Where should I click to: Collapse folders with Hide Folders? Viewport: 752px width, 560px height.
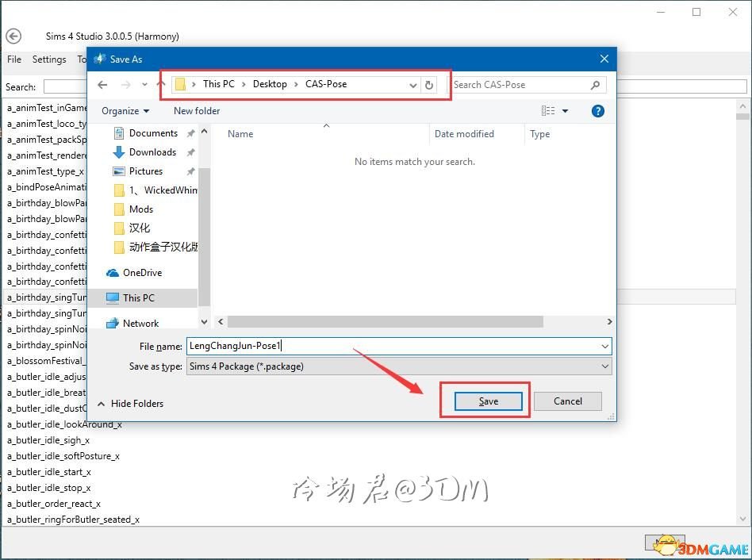tap(130, 404)
